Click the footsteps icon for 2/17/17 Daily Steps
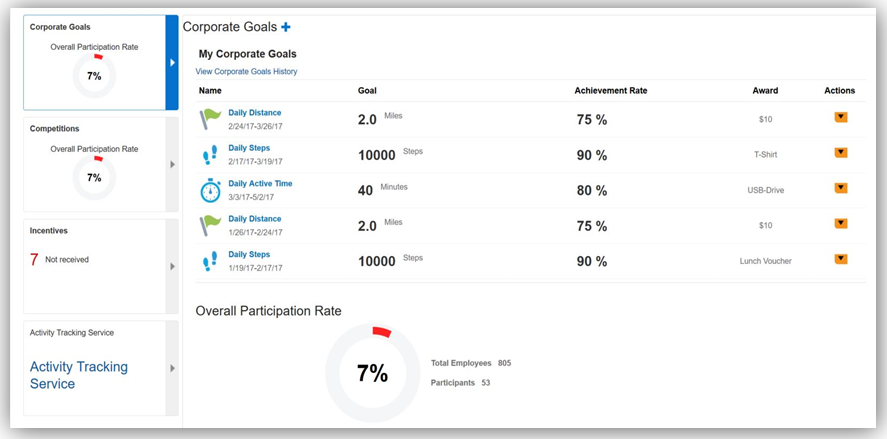The height and width of the screenshot is (439, 887). tap(210, 154)
